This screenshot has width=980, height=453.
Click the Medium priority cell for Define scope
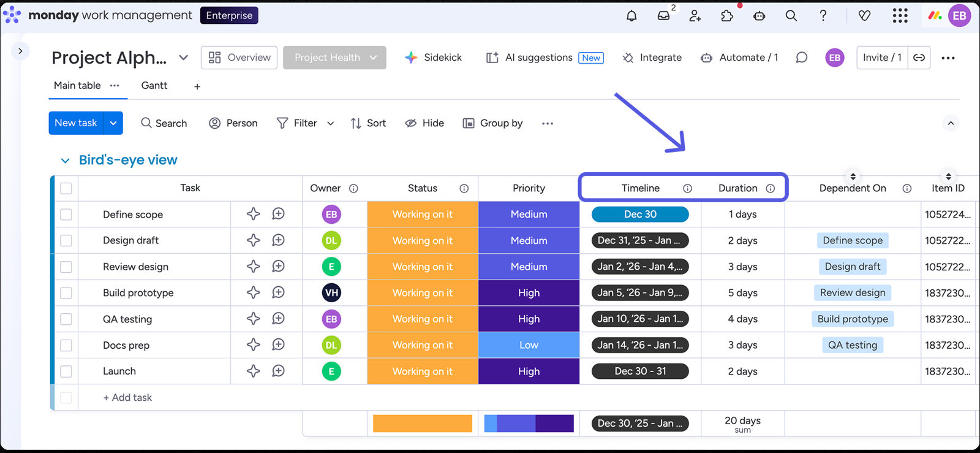click(529, 215)
